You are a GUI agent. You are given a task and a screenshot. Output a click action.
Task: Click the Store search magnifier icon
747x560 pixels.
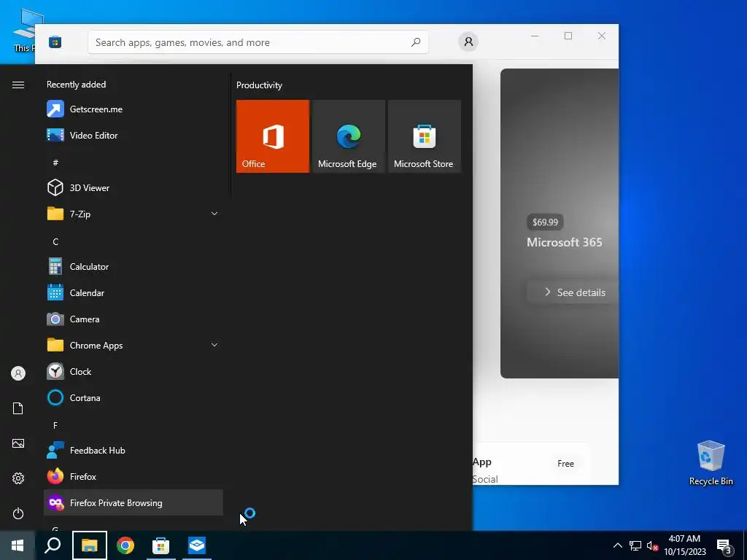tap(415, 42)
